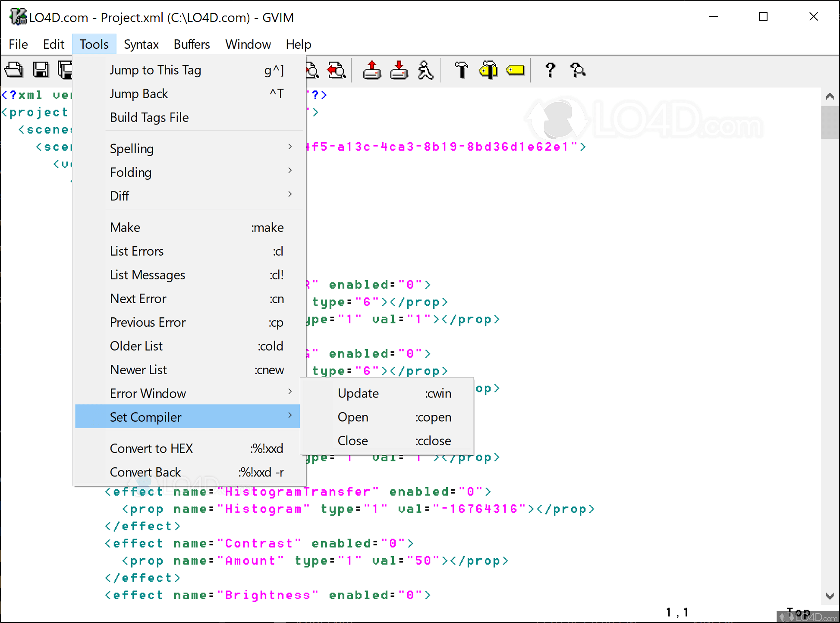
Task: Click the Open file toolbar icon
Action: click(14, 70)
